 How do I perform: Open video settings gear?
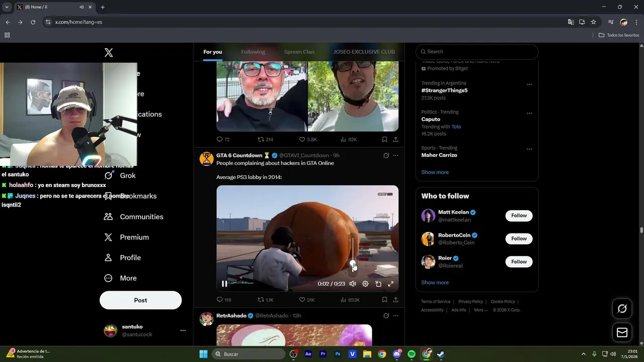pos(365,284)
